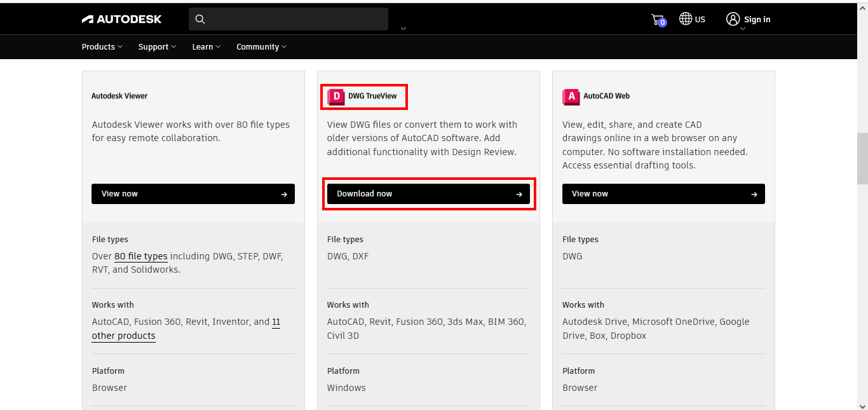Click View now under AutoCAD Web

click(x=663, y=194)
